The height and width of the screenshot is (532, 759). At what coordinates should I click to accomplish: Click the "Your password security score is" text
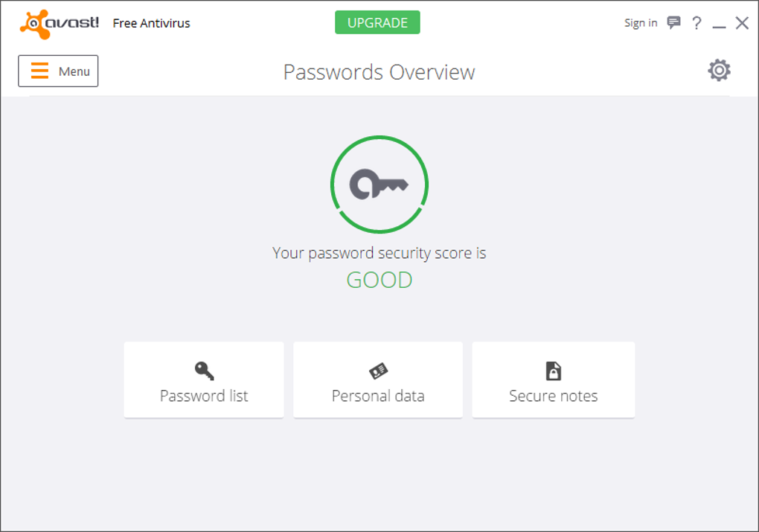379,253
